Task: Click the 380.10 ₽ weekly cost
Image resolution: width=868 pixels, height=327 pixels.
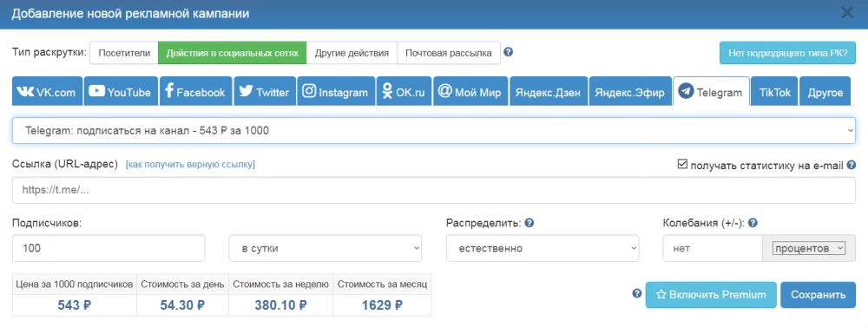Action: (281, 304)
